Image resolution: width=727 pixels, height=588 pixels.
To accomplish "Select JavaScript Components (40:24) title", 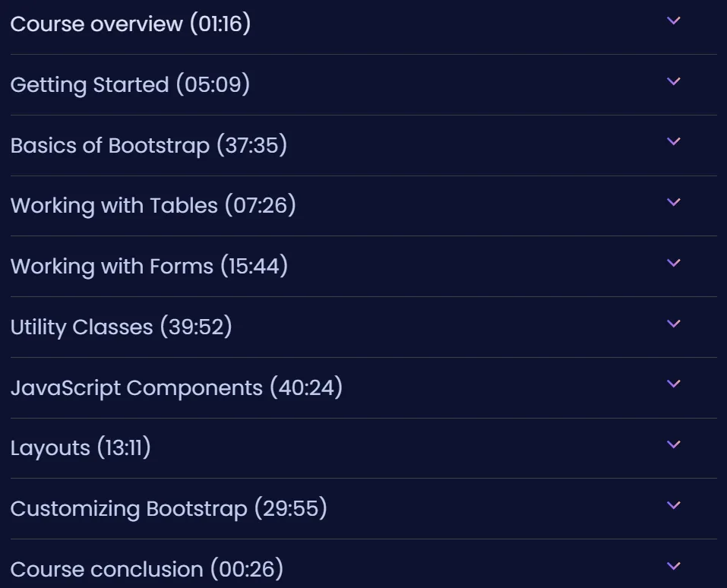I will pos(176,387).
